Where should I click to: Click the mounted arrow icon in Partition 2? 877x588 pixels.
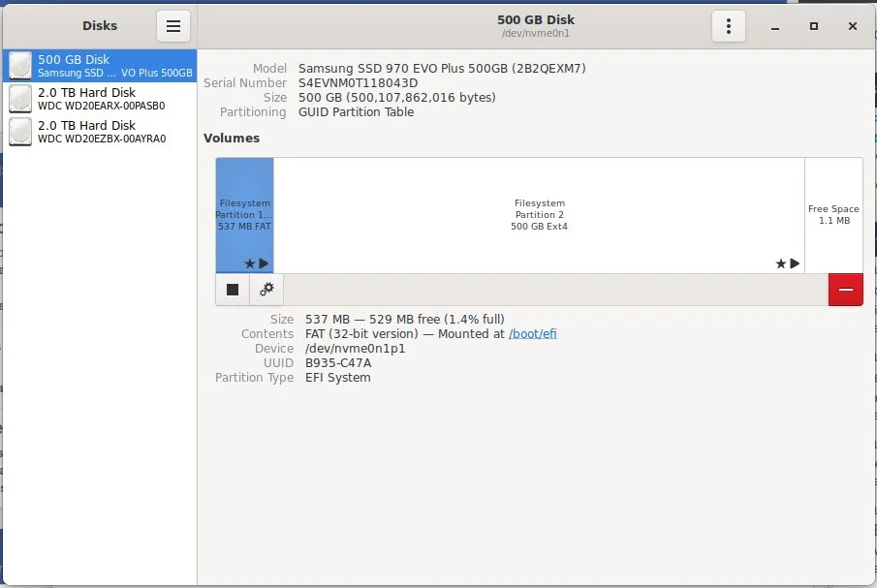pos(795,263)
